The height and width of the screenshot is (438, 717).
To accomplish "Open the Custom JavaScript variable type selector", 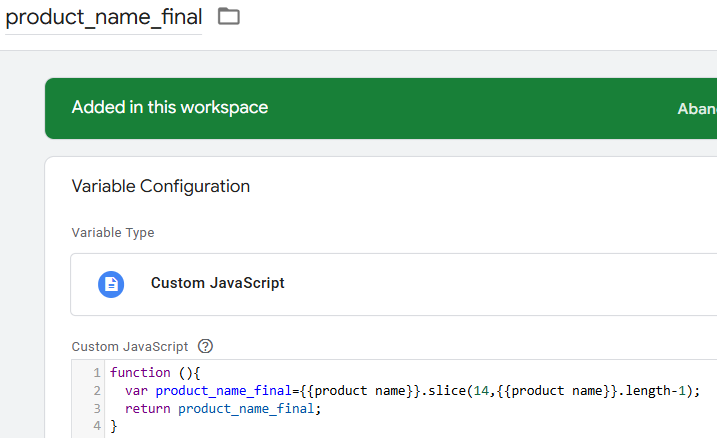I will click(394, 284).
